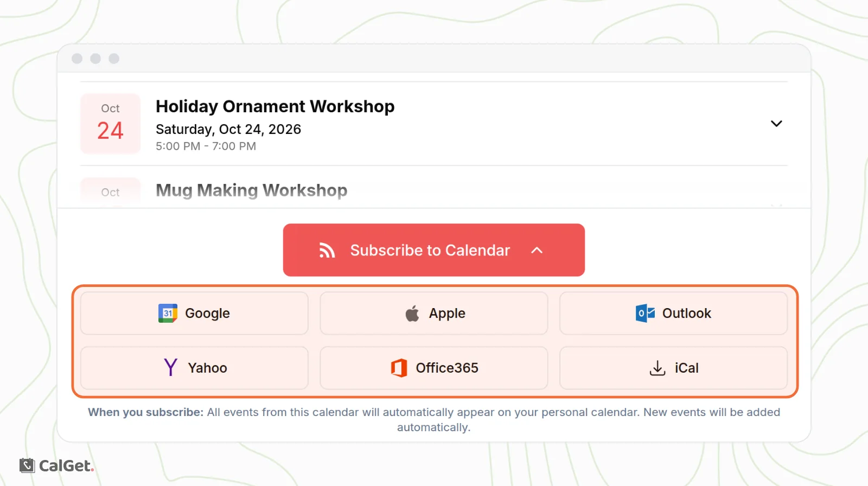Choose the Apple label option
The height and width of the screenshot is (486, 868).
(x=447, y=314)
